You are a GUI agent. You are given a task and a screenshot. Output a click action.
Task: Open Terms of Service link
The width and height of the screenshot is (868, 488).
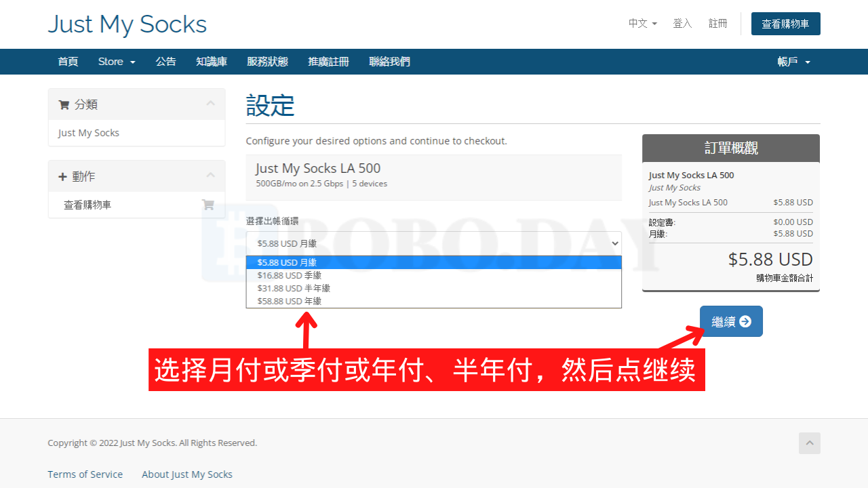(x=85, y=474)
